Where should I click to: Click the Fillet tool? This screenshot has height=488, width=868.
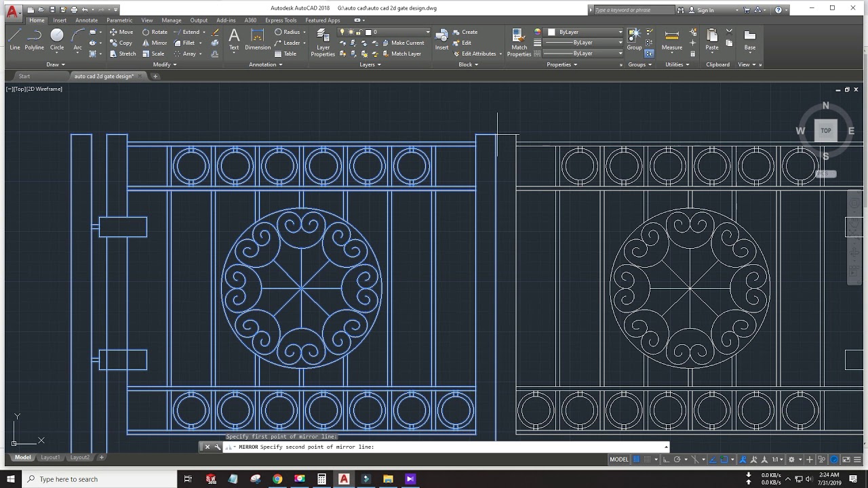pyautogui.click(x=184, y=43)
